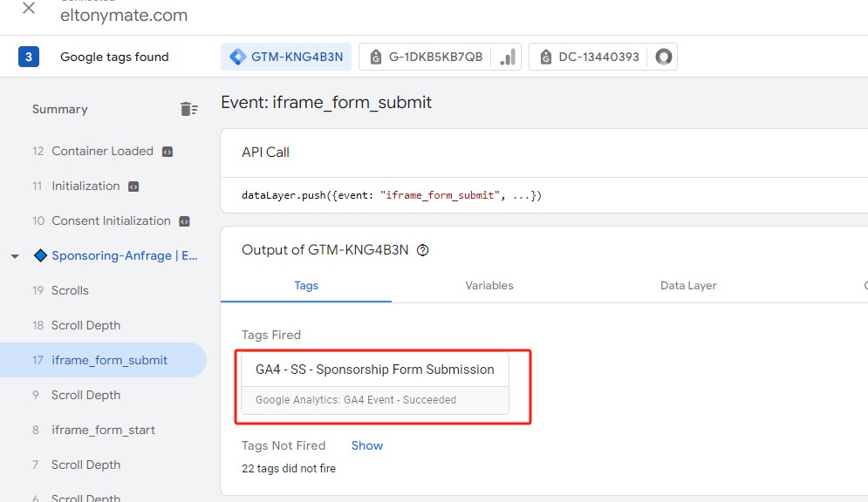The height and width of the screenshot is (502, 868).
Task: Select the GTM-KNG4B3N container chip
Action: (286, 57)
